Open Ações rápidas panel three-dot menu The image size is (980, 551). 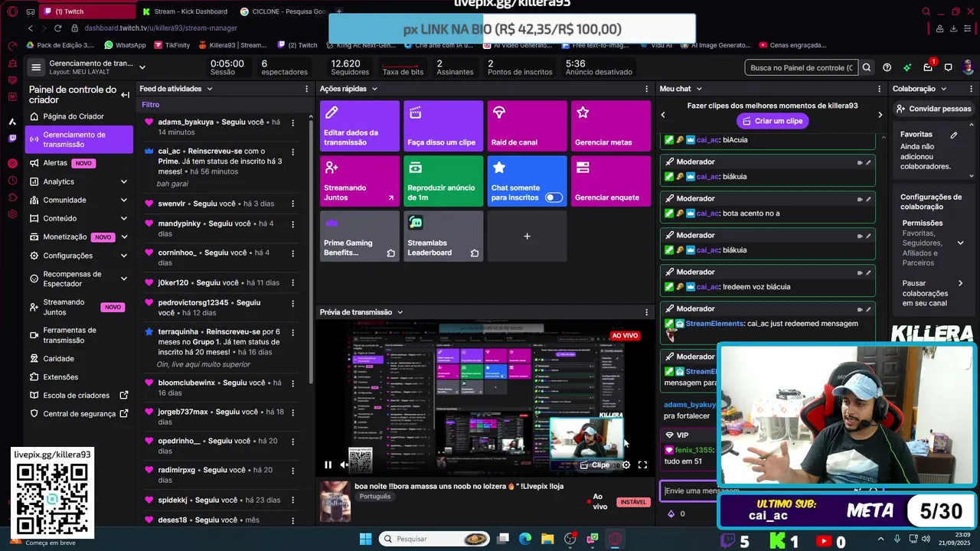(646, 89)
